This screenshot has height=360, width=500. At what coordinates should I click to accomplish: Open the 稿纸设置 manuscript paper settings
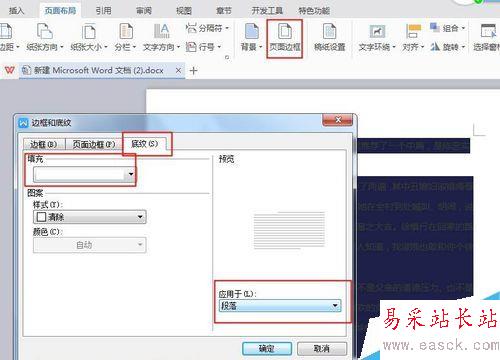[329, 37]
